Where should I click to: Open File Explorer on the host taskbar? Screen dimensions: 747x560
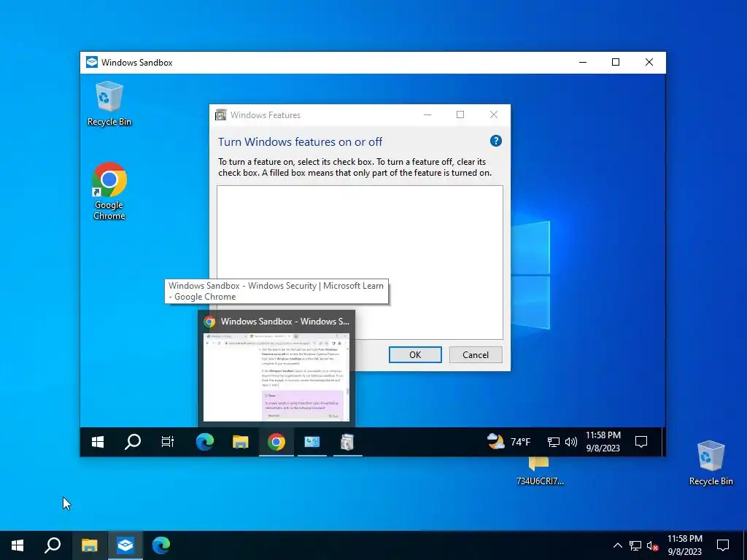point(89,545)
